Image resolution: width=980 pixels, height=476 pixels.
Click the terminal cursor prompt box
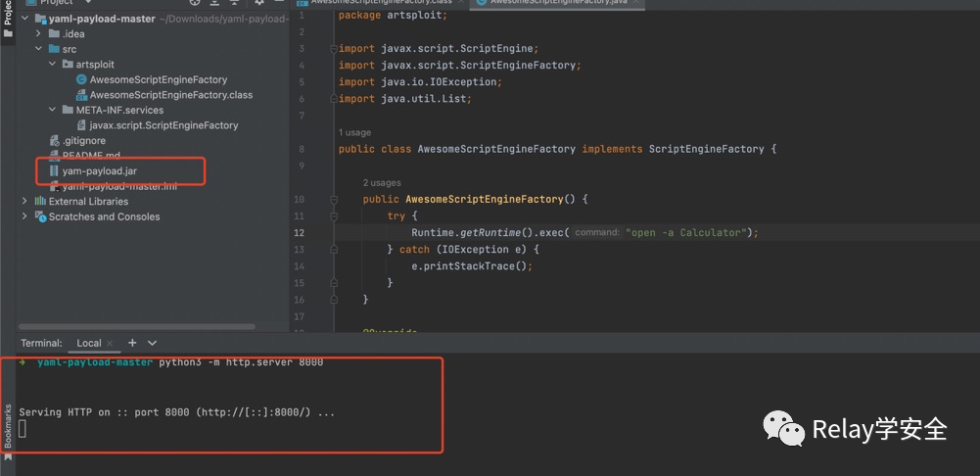(23, 428)
